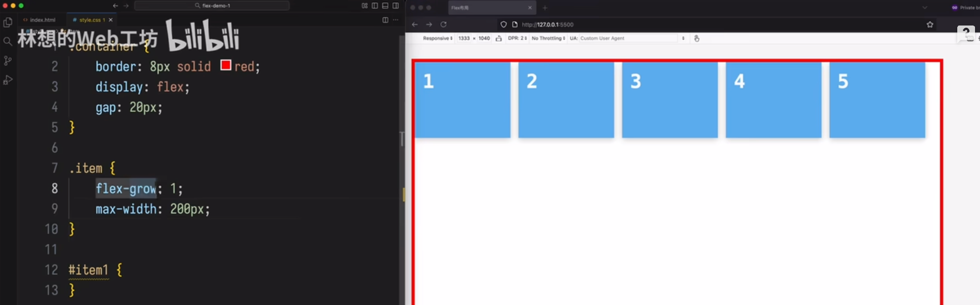Bookmark this page with the star icon
The height and width of the screenshot is (305, 980).
930,24
